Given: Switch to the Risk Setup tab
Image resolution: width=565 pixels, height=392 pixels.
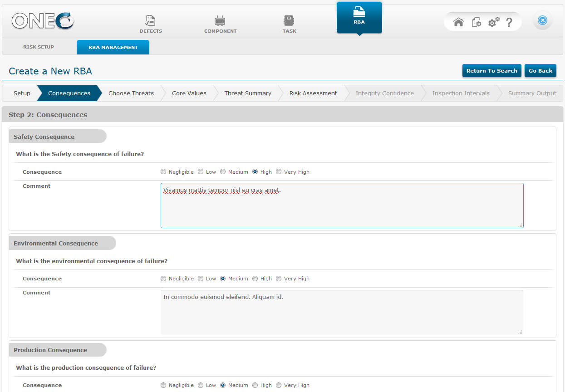Looking at the screenshot, I should pos(39,47).
